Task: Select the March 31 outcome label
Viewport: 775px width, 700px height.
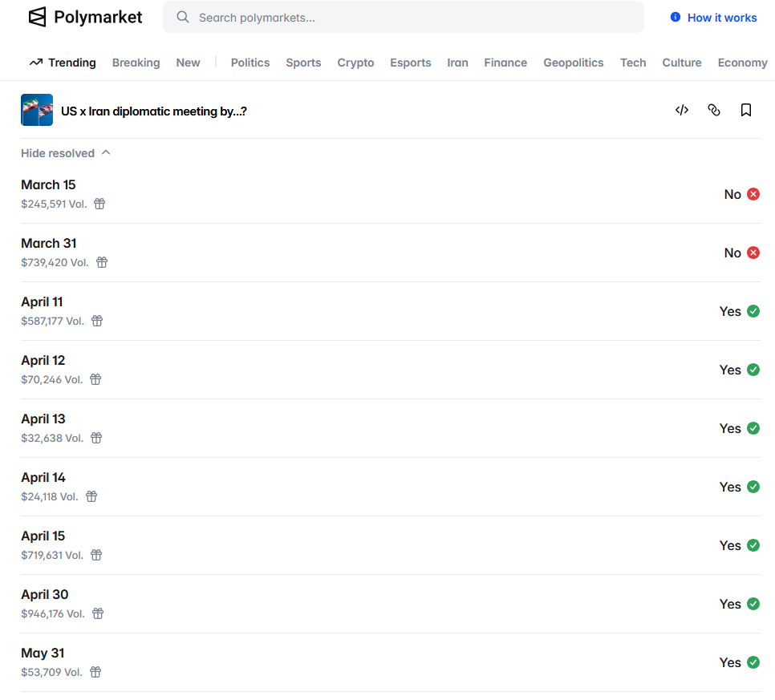Action: 49,243
